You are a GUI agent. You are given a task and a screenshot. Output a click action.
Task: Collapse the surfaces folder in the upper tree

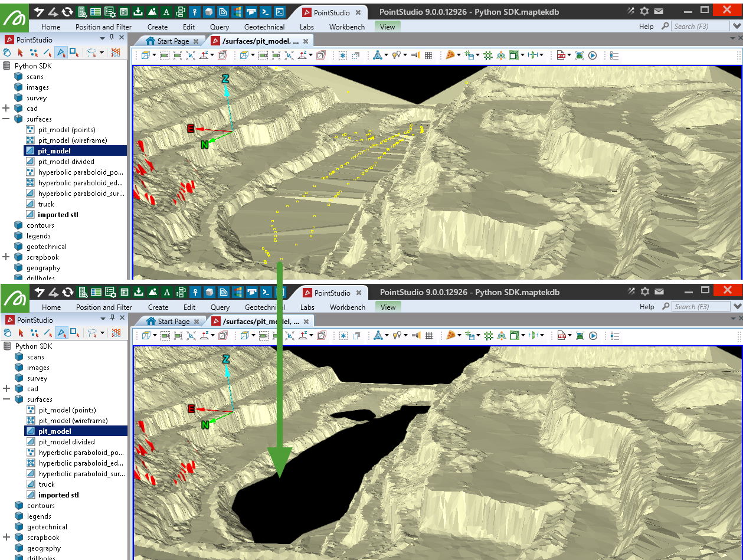tap(6, 119)
